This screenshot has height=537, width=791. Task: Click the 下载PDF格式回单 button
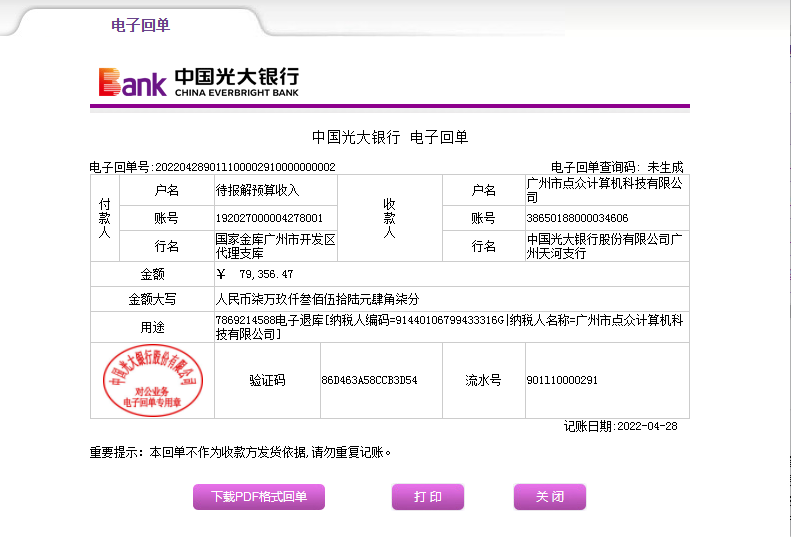(259, 497)
